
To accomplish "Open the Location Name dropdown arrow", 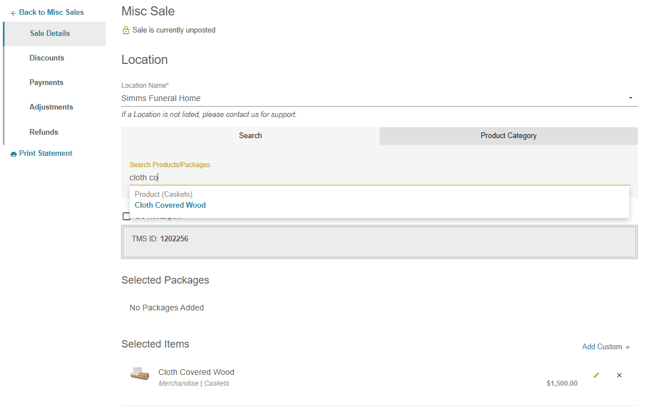I will 630,98.
